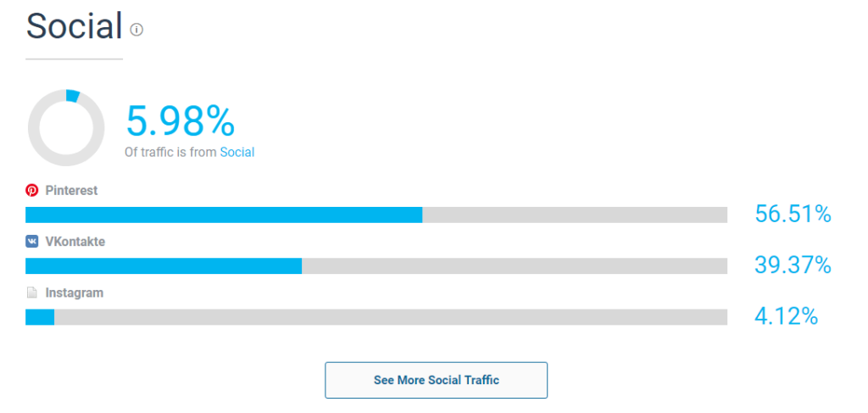The width and height of the screenshot is (868, 413).
Task: Click the VKontakte logo icon
Action: [32, 242]
